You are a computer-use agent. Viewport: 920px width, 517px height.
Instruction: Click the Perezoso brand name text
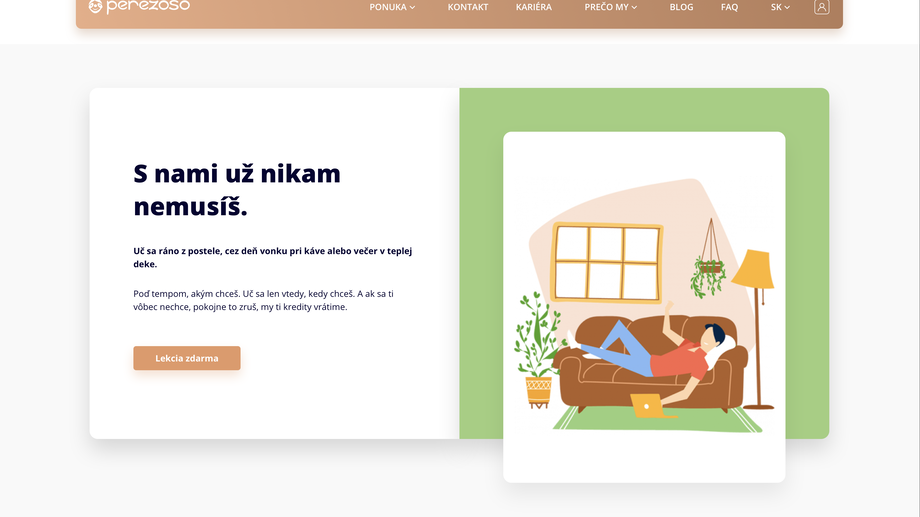(148, 6)
